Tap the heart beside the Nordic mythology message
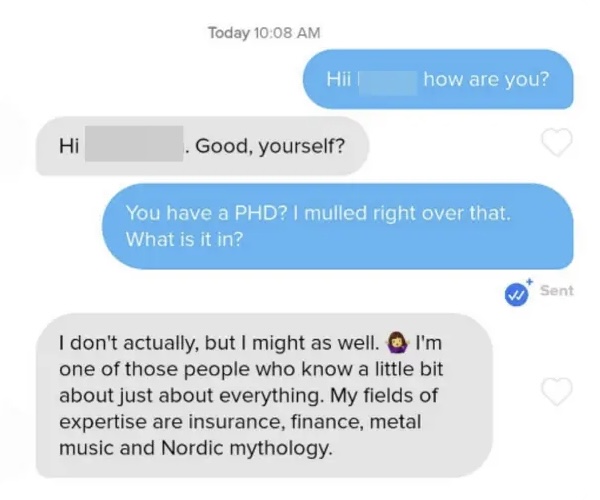Viewport: 600px width, 500px height. point(557,391)
